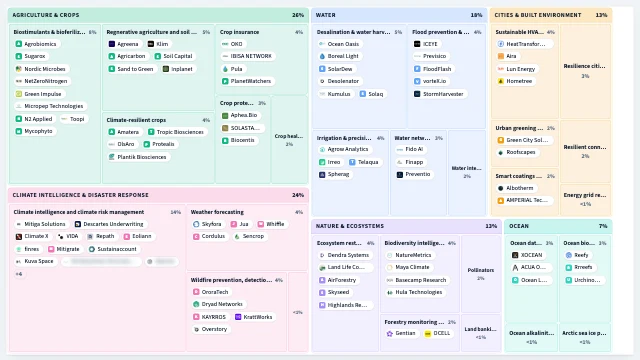Select the Nature & Ecosystems header

[x=407, y=226]
